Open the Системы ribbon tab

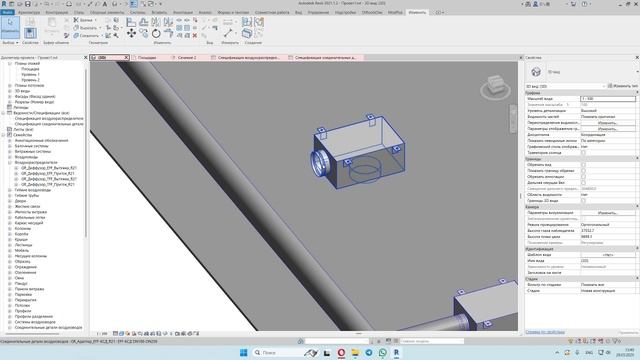[138, 13]
